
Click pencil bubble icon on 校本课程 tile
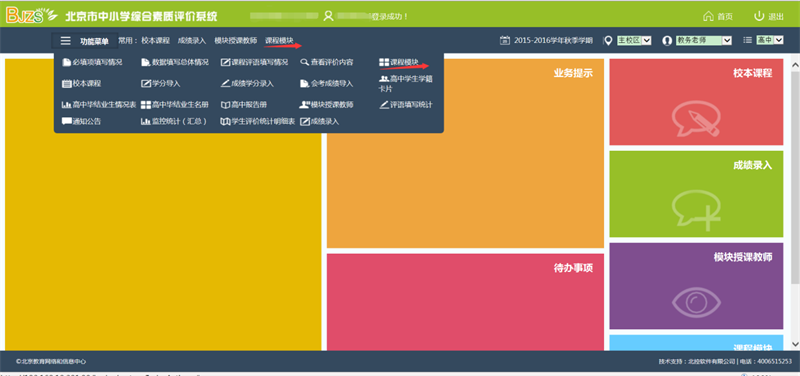(696, 117)
